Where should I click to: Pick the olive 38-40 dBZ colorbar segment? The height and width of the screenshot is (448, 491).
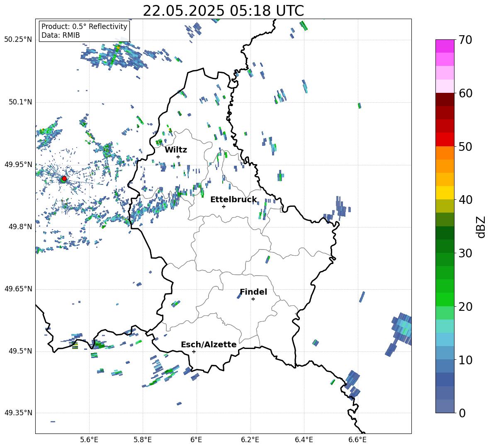pos(445,206)
